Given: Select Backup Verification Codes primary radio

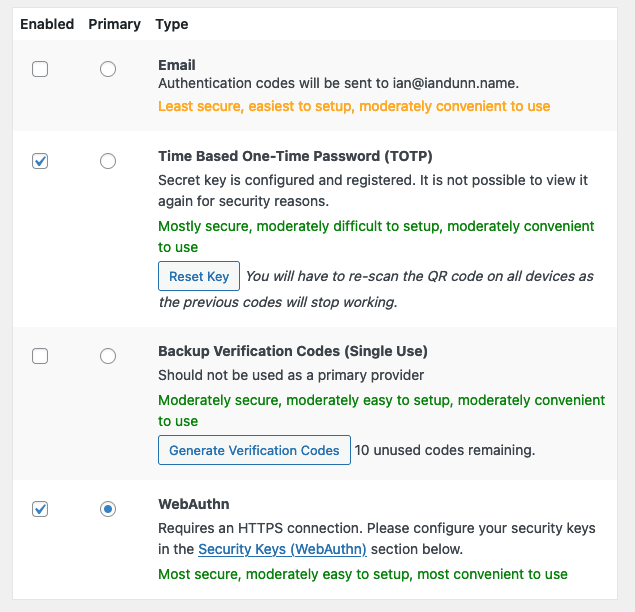Looking at the screenshot, I should [x=108, y=356].
